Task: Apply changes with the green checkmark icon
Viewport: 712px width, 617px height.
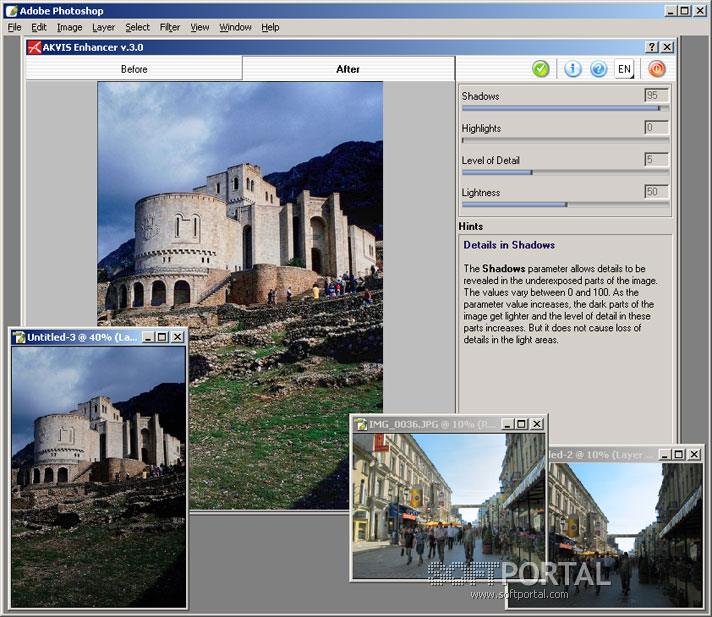Action: 540,69
